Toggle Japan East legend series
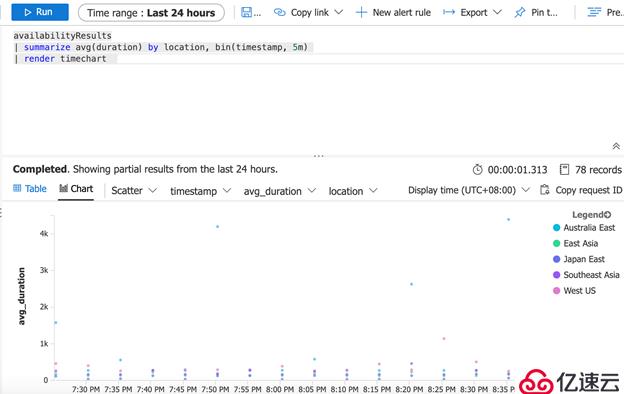 579,259
